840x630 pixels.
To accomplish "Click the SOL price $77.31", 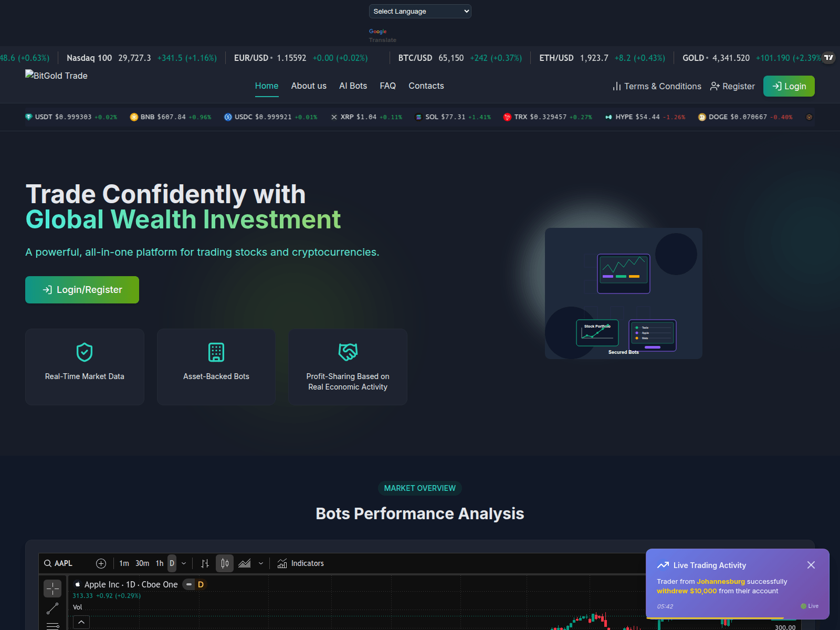I will 453,117.
